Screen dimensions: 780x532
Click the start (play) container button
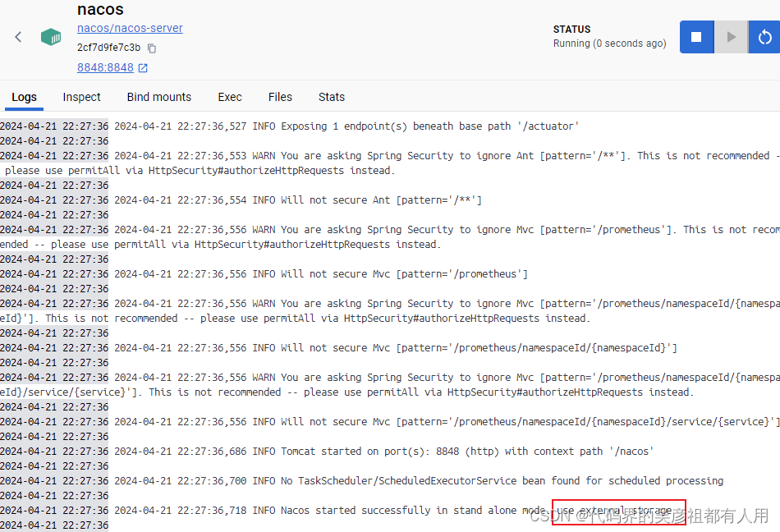tap(731, 37)
